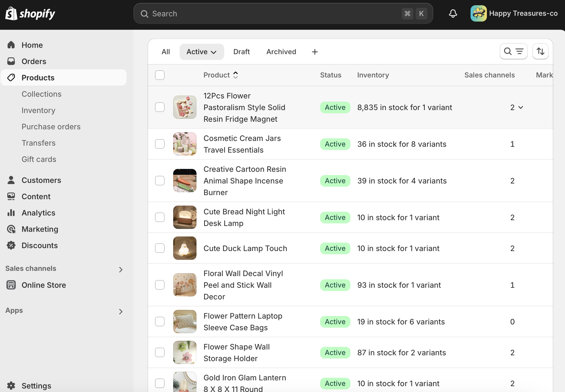Toggle the select-all products checkbox
This screenshot has width=565, height=392.
[160, 75]
